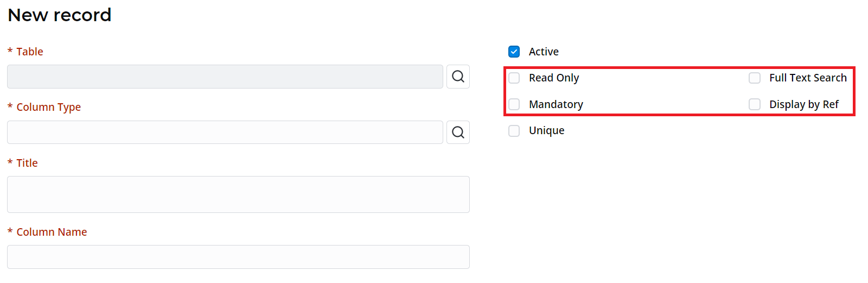Click the Table field label
Image resolution: width=868 pixels, height=283 pixels.
click(x=29, y=52)
